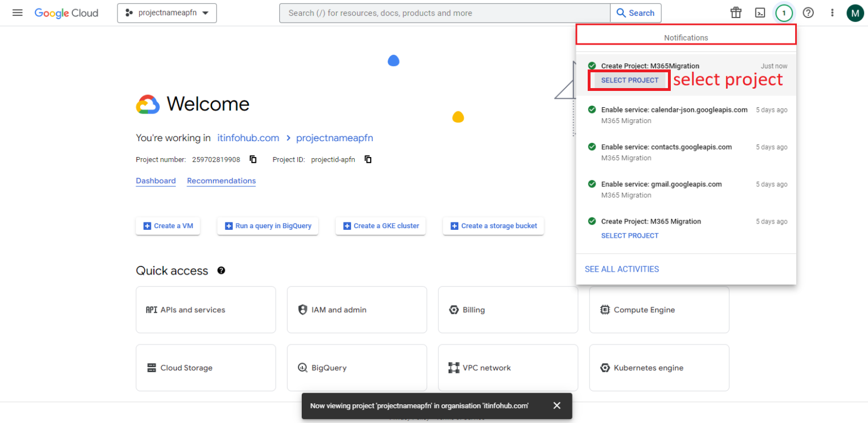Image resolution: width=868 pixels, height=423 pixels.
Task: Focus the resources search field
Action: click(x=445, y=13)
